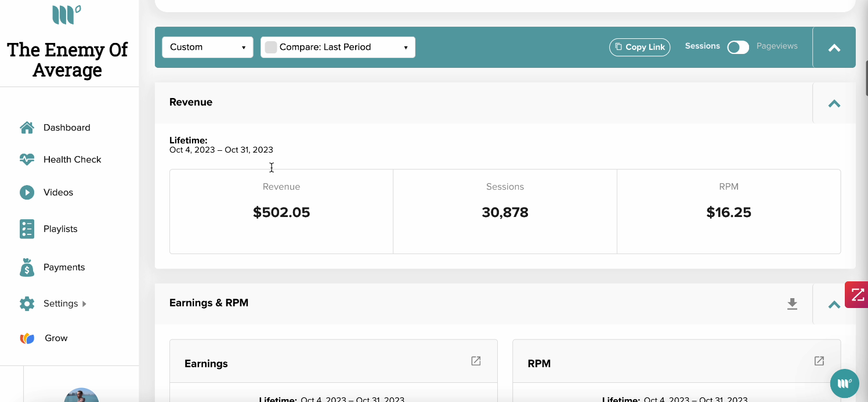The image size is (868, 402).
Task: Click the Payments money bag icon
Action: tap(27, 267)
